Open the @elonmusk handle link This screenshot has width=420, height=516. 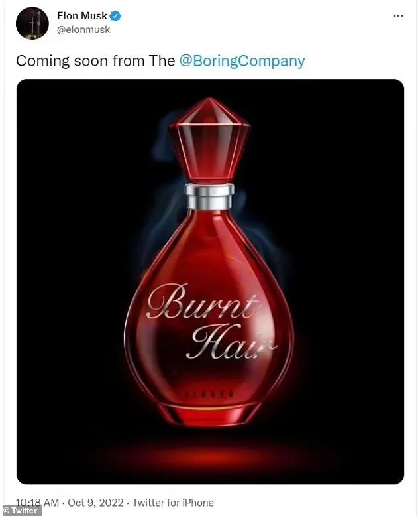tap(83, 30)
